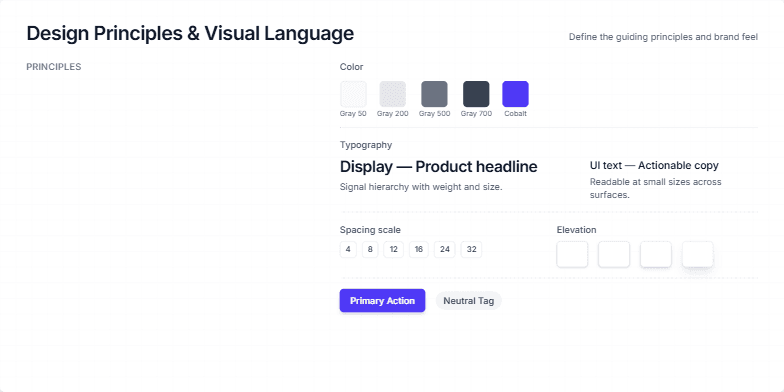The image size is (784, 392).
Task: Select the 12 spacing chip
Action: coord(394,250)
